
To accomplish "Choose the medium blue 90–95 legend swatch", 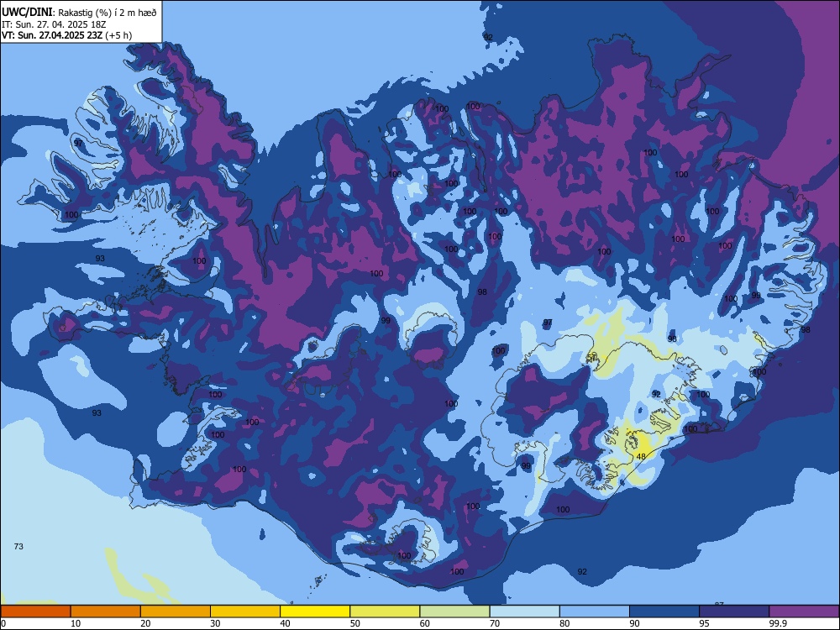I will pos(664,612).
